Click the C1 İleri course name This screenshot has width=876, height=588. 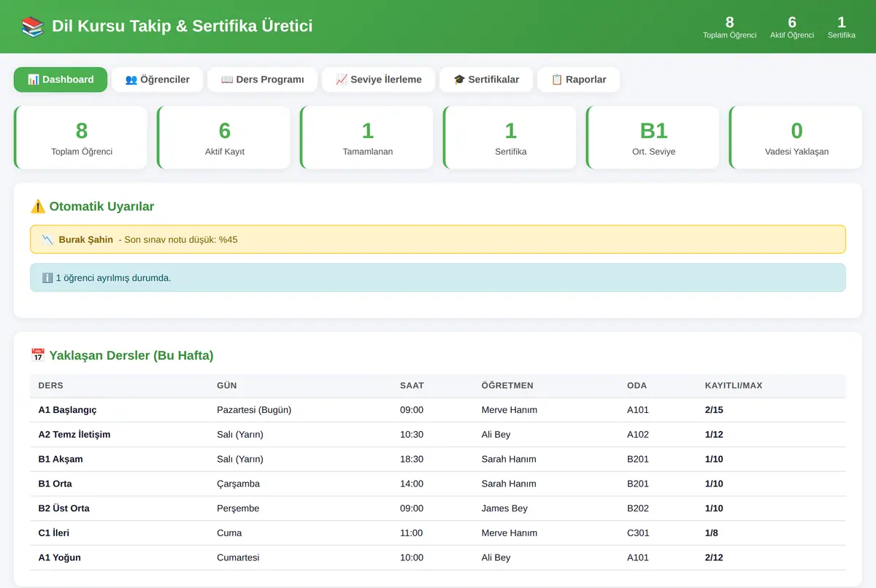[54, 533]
